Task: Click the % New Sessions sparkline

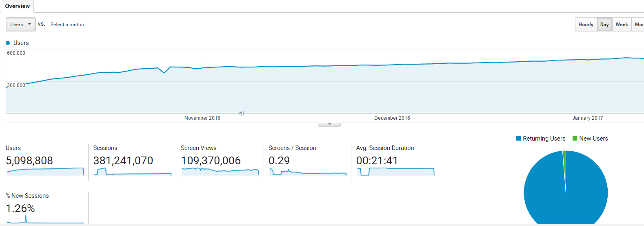Action: click(45, 220)
